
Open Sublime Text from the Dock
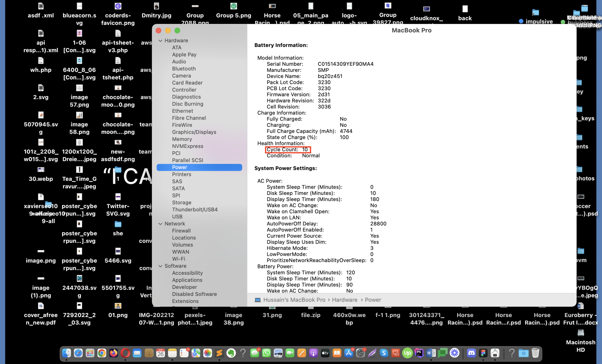(x=219, y=353)
